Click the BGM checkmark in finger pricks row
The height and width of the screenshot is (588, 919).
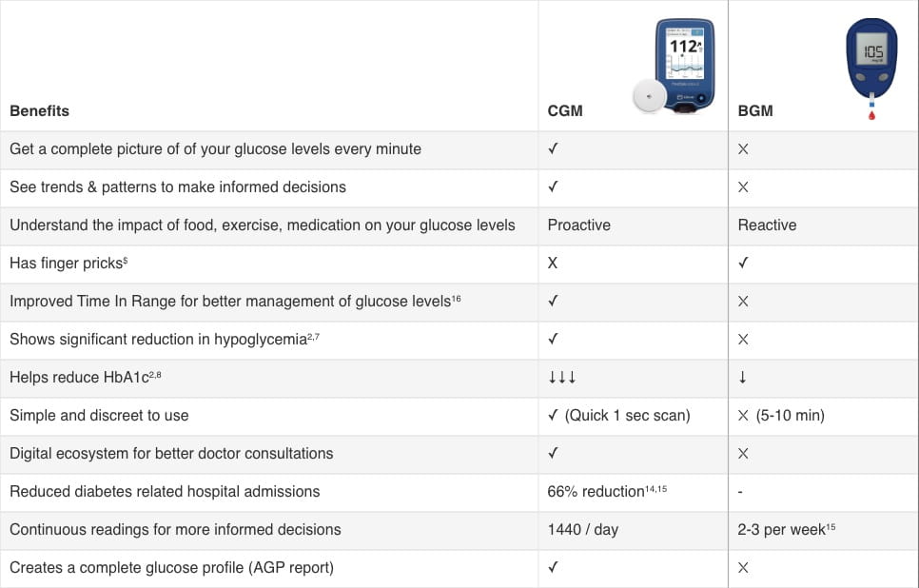click(743, 263)
